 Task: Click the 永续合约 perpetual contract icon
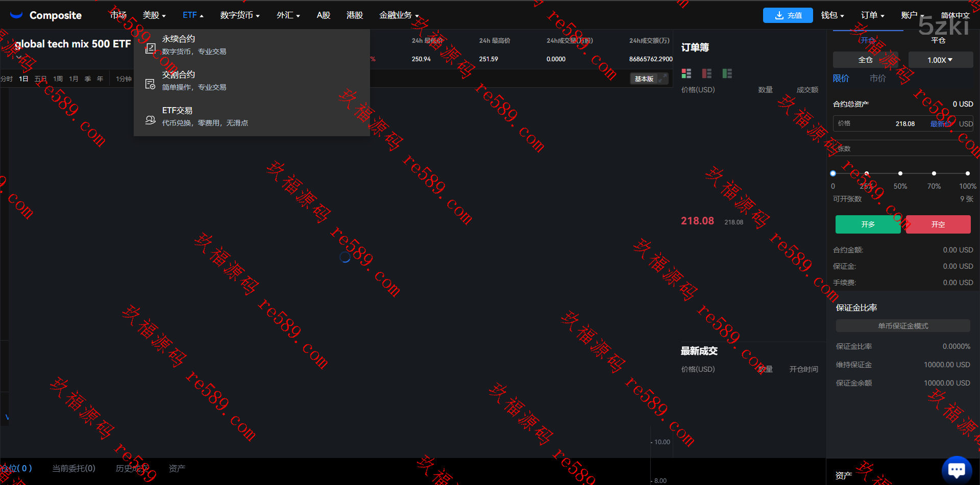(x=150, y=48)
